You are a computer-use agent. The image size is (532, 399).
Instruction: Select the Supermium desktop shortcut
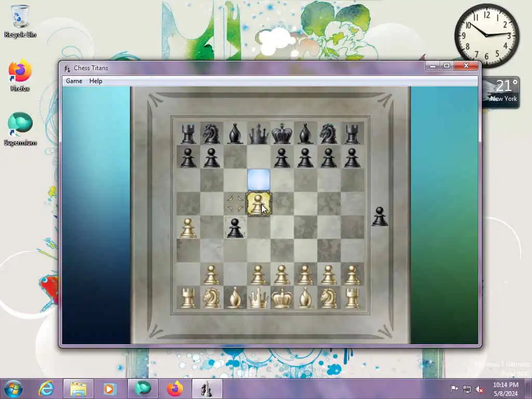click(x=20, y=129)
